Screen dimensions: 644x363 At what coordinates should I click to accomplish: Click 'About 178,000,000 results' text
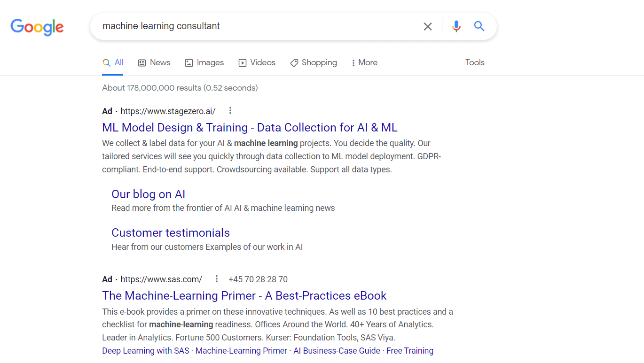pyautogui.click(x=152, y=88)
